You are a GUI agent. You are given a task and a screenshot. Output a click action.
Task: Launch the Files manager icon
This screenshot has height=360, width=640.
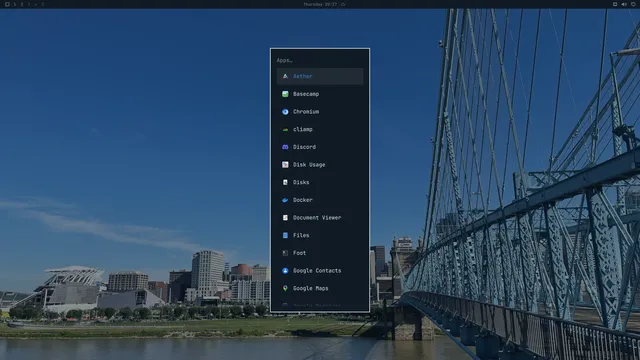pos(285,235)
